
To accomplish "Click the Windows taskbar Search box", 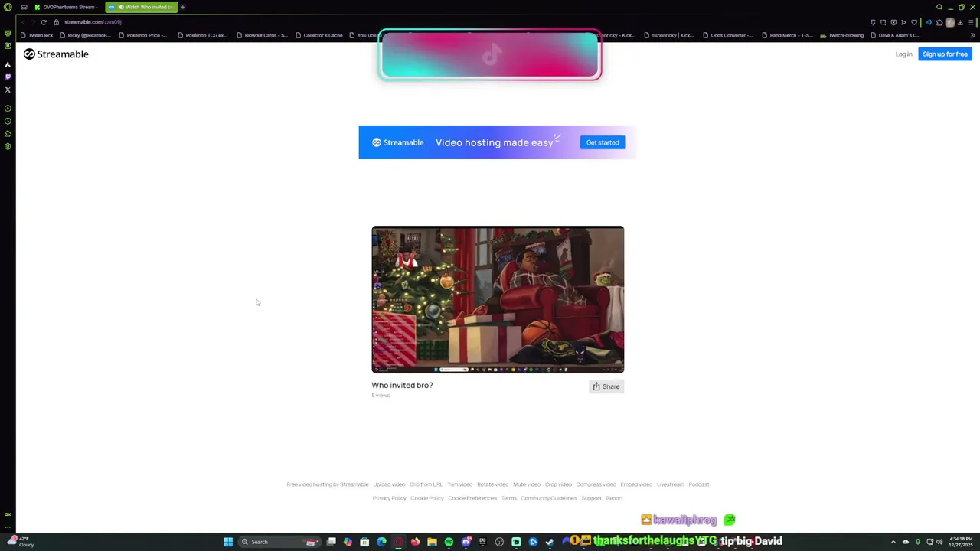I will coord(279,542).
